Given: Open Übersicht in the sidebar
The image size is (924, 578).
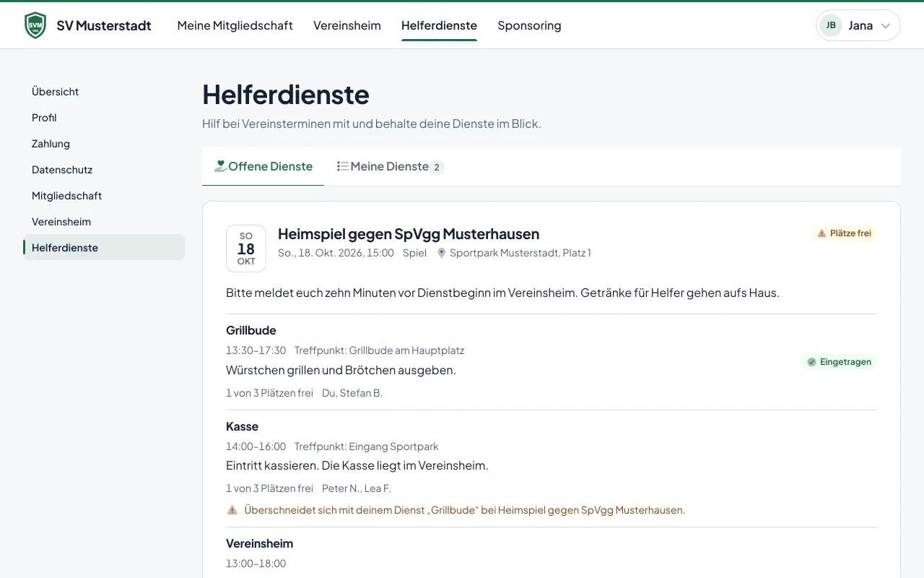Looking at the screenshot, I should [x=104, y=92].
